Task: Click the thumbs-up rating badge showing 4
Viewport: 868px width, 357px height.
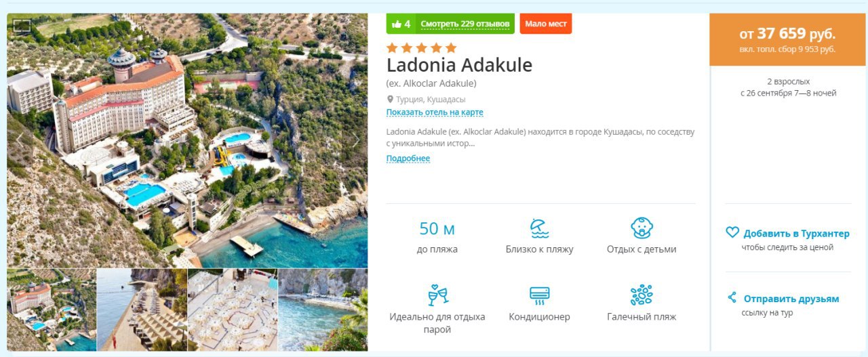Action: pyautogui.click(x=401, y=24)
